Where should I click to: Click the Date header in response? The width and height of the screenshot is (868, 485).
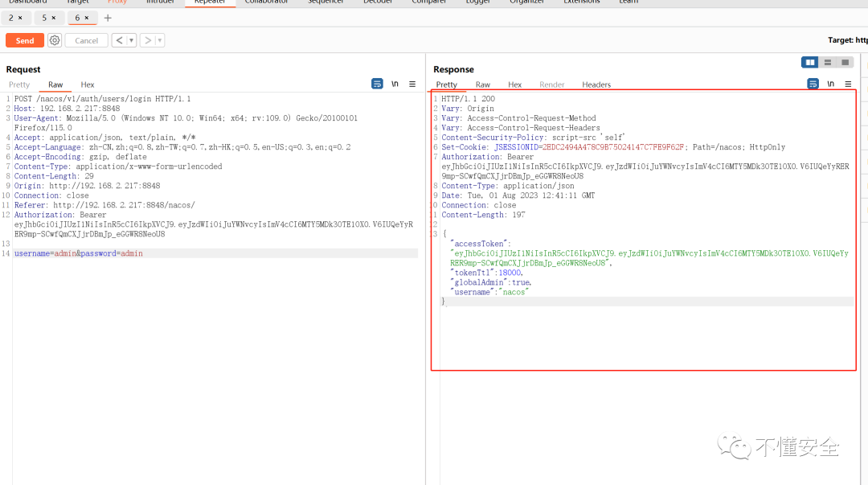click(x=518, y=195)
